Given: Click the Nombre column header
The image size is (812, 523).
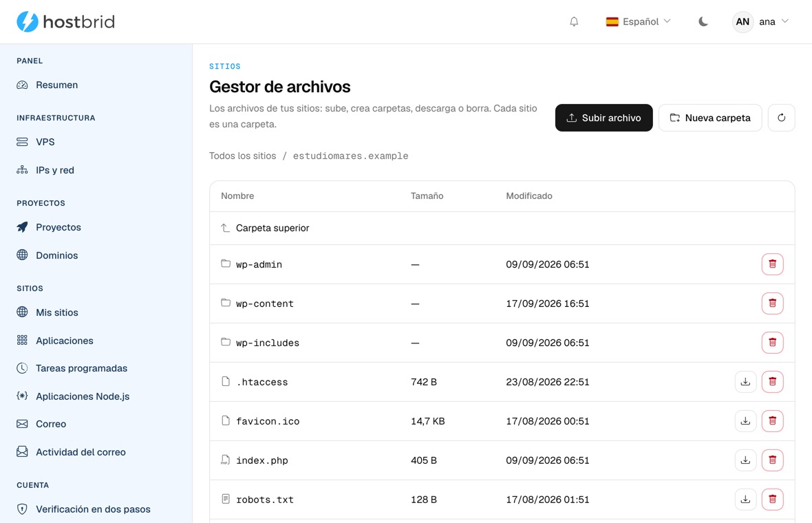Looking at the screenshot, I should tap(237, 195).
